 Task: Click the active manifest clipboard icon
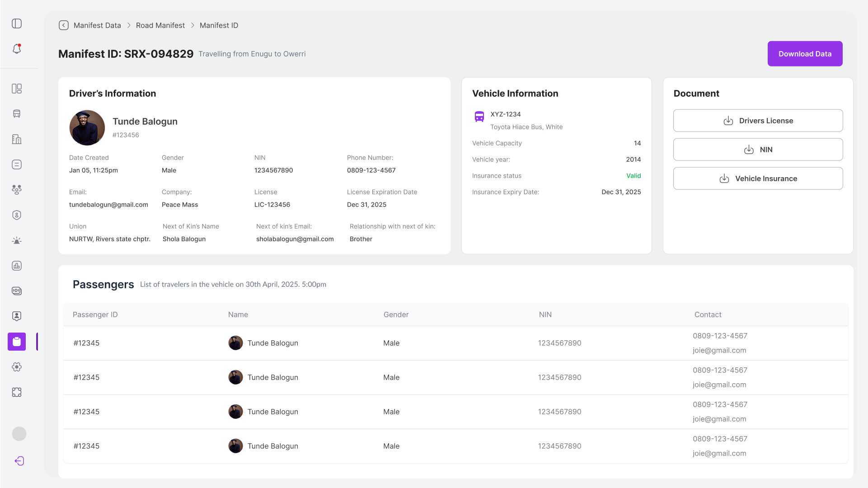(x=17, y=342)
